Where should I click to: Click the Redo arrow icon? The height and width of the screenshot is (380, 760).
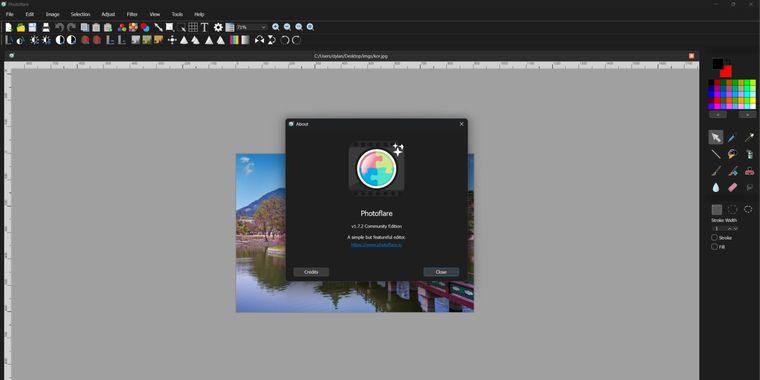click(71, 28)
